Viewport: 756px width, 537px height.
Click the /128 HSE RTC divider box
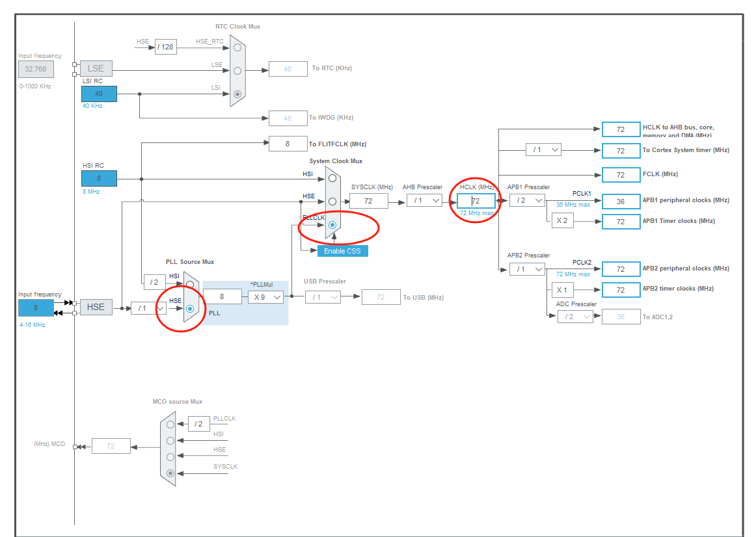[x=165, y=47]
